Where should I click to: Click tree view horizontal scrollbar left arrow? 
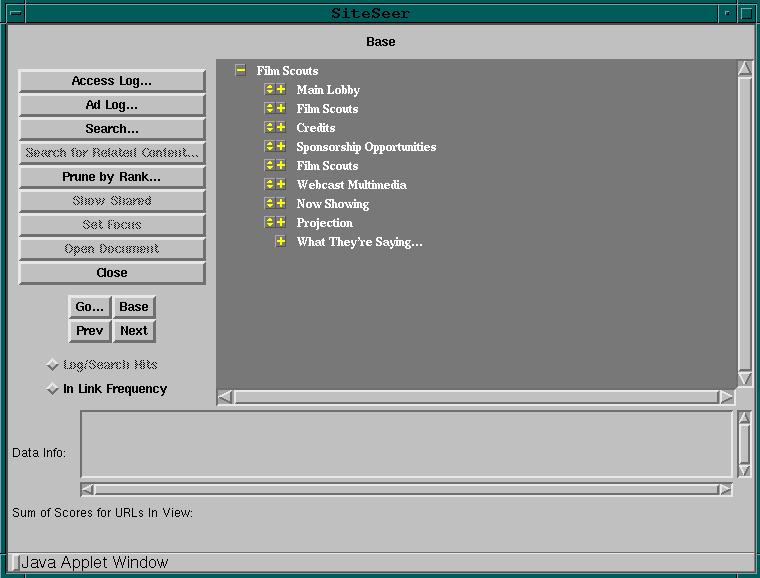225,397
